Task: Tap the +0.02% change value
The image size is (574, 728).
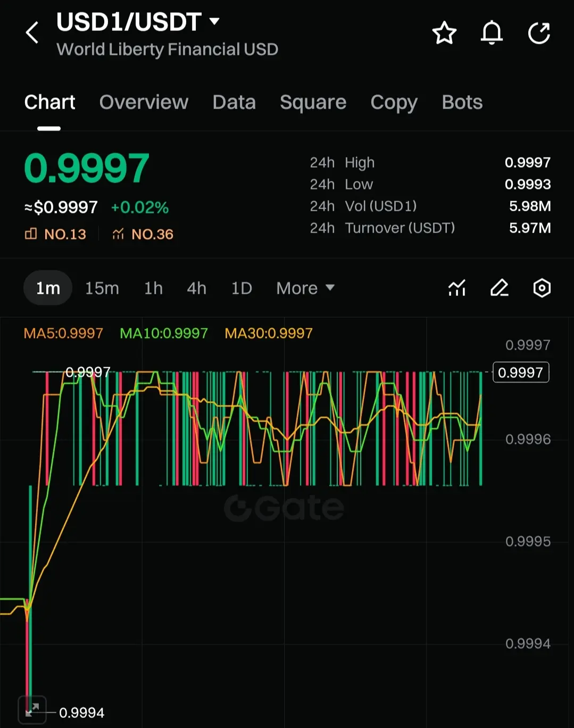Action: (x=140, y=207)
